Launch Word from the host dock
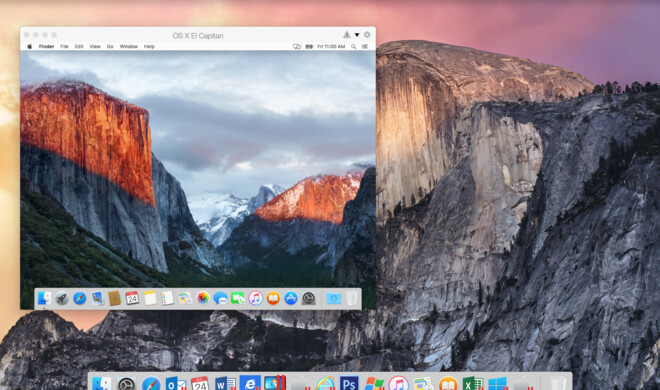Viewport: 660px width, 390px height. pos(225,384)
